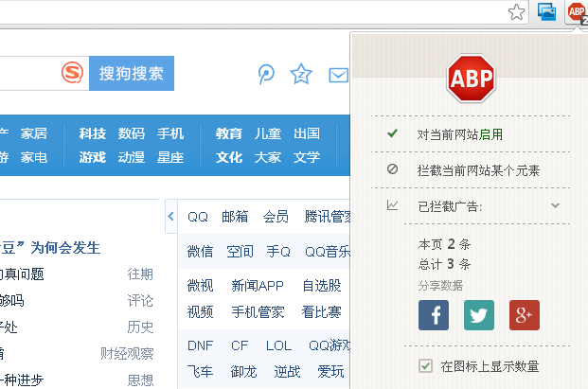The image size is (588, 389).
Task: Click the 新闻APP link
Action: (258, 286)
